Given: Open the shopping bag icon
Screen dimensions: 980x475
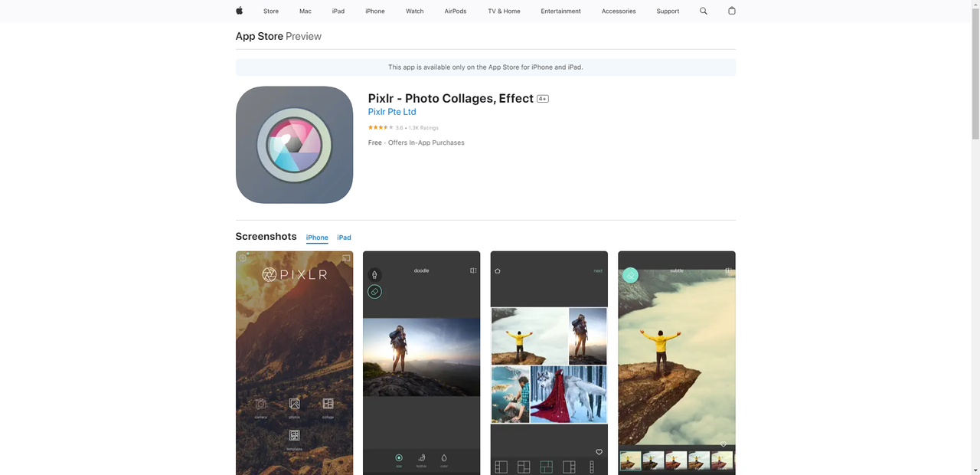Looking at the screenshot, I should [x=731, y=11].
